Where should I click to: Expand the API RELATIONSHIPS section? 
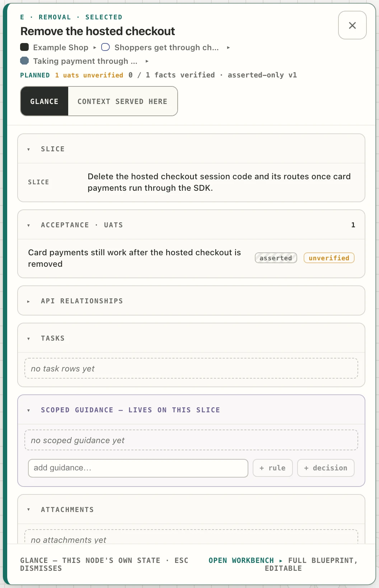[191, 301]
